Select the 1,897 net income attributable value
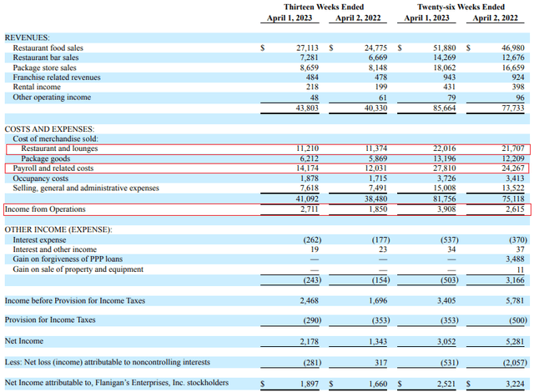Screen dimensions: 534x392 click(310, 384)
